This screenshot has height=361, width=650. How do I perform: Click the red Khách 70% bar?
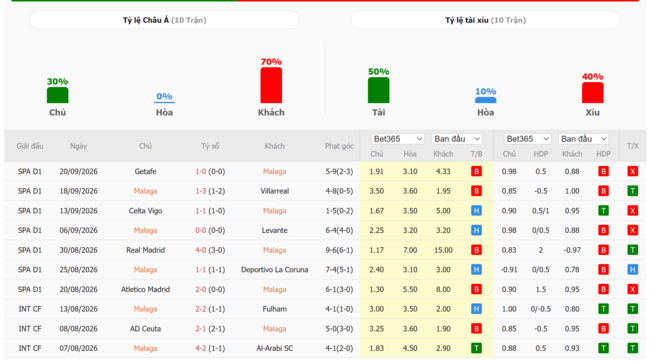click(x=271, y=85)
